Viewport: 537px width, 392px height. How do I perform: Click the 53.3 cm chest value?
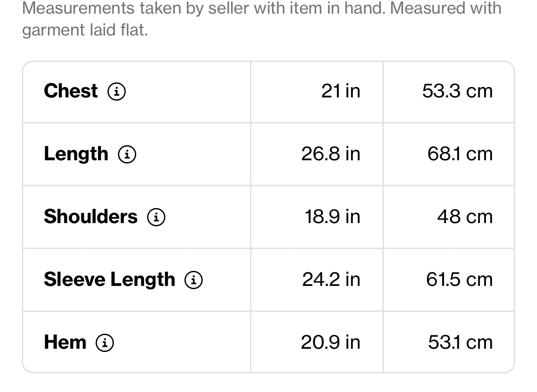(458, 91)
